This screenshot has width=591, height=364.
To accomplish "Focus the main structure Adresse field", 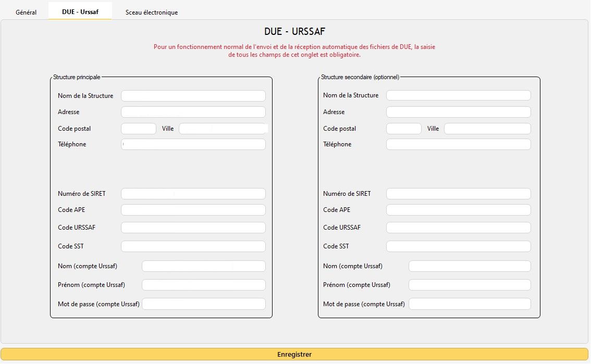I will (193, 112).
